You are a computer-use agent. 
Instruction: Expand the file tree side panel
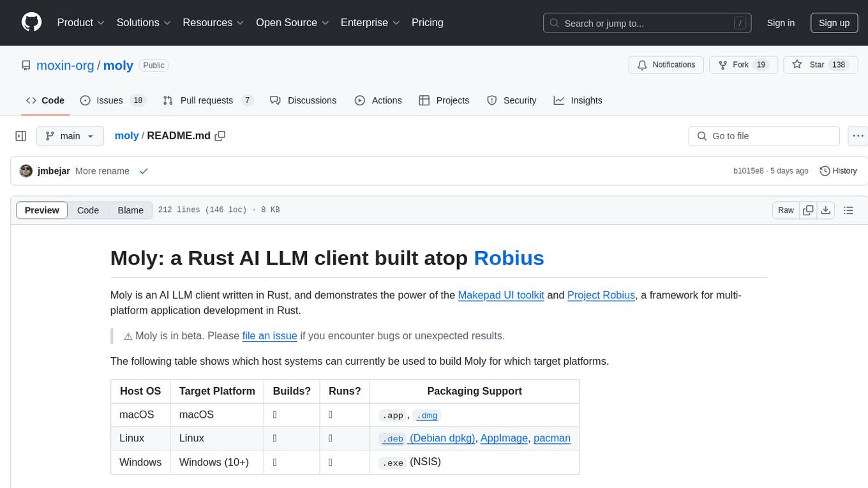click(21, 136)
